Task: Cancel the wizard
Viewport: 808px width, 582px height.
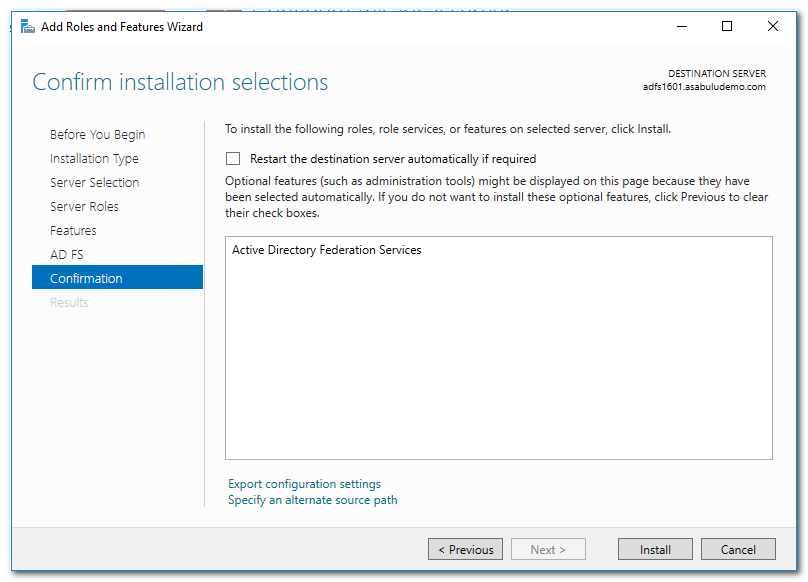Action: coord(738,550)
